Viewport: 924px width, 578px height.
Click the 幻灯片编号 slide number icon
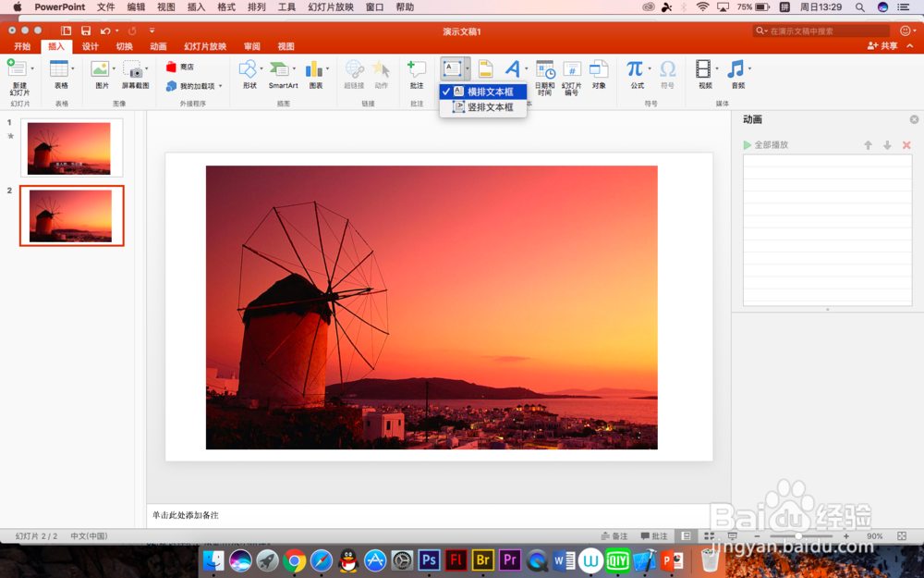(x=572, y=69)
